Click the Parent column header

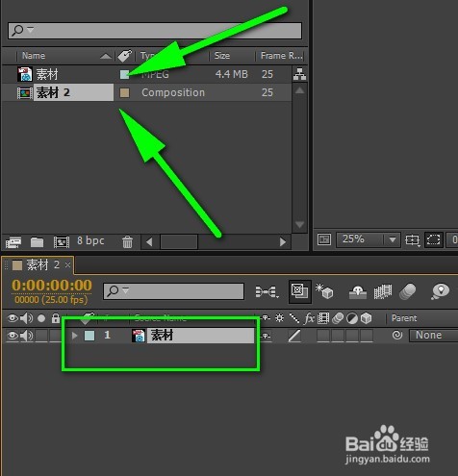[x=404, y=318]
